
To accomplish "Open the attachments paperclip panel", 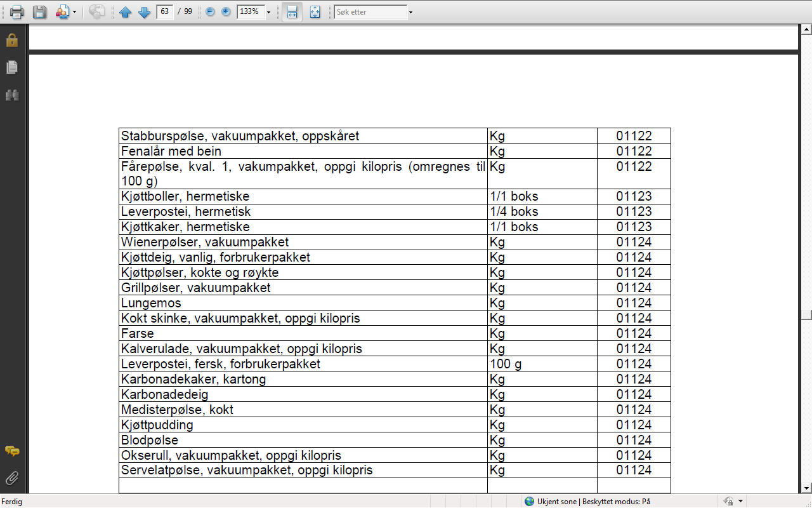I will [12, 478].
